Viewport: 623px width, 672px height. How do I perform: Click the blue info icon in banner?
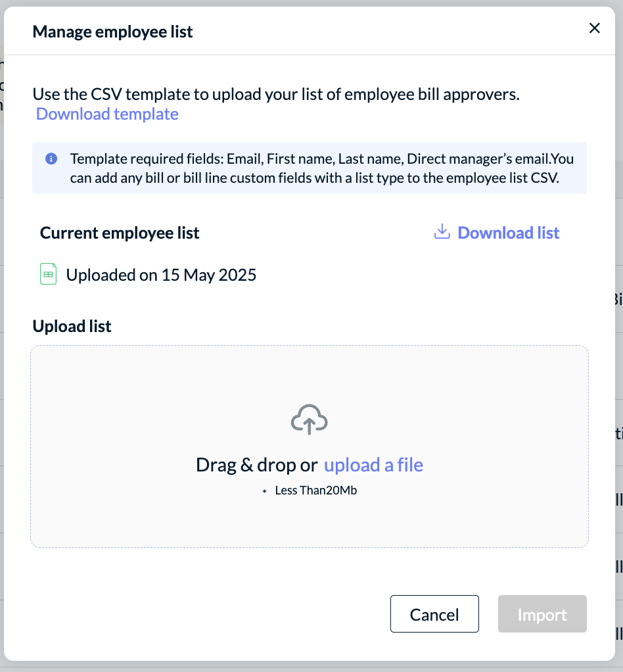click(51, 159)
